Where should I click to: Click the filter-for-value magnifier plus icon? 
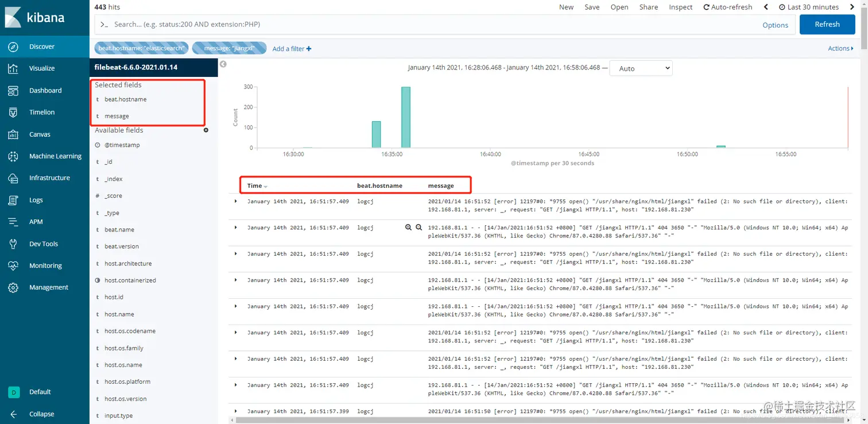click(x=408, y=228)
